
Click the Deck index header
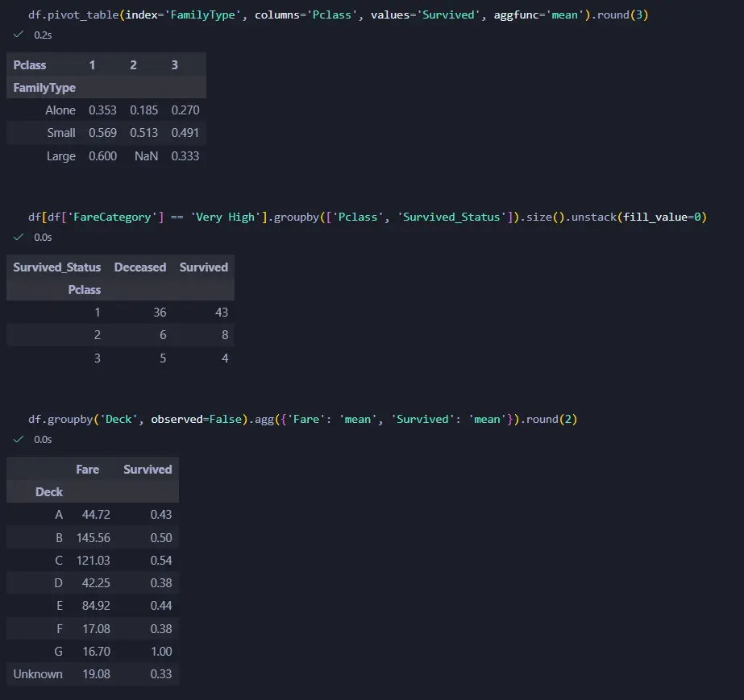pos(49,492)
